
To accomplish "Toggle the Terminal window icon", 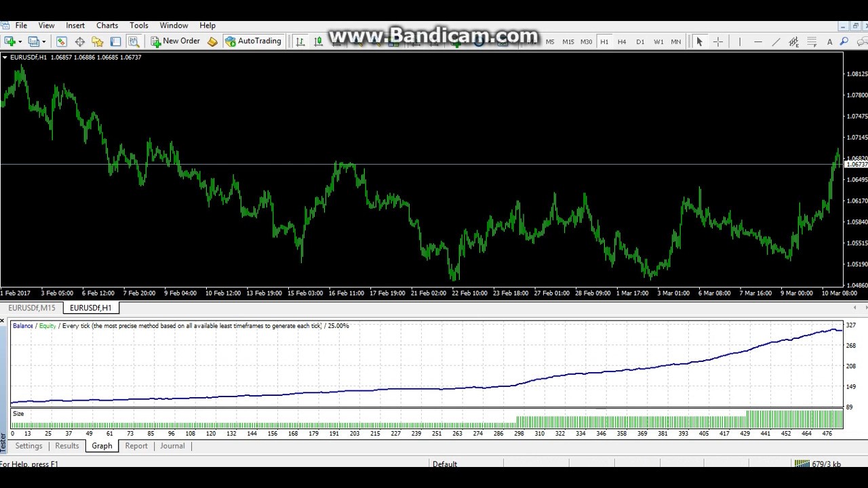I will tap(115, 41).
